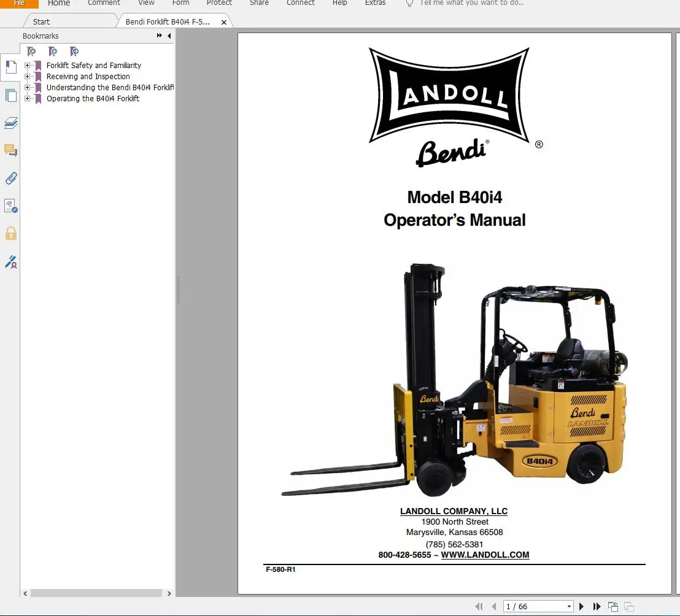Open the Security lock panel
The width and height of the screenshot is (680, 616).
(10, 233)
